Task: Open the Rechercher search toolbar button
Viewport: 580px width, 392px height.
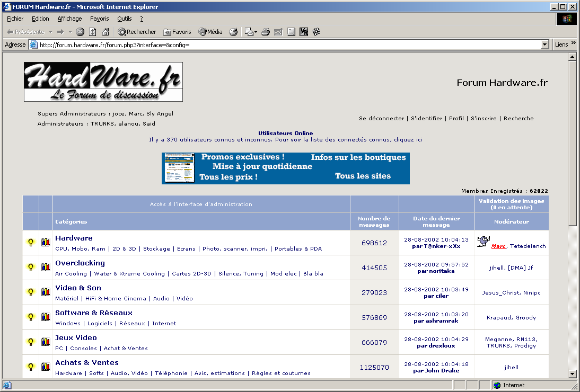Action: (137, 32)
